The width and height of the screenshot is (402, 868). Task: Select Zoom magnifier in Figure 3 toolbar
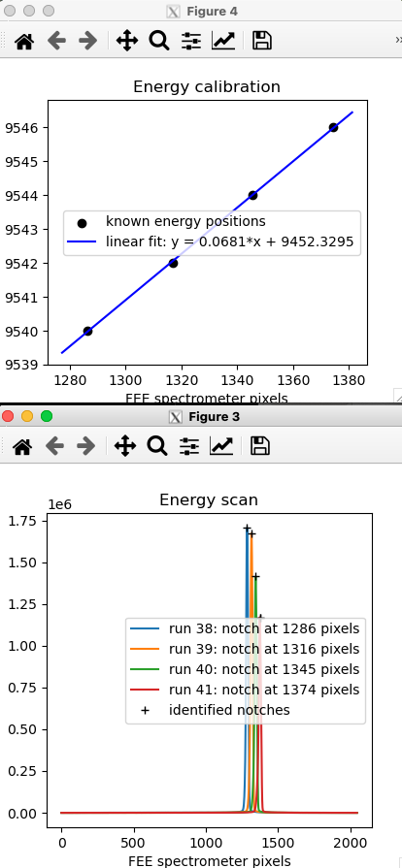(157, 446)
